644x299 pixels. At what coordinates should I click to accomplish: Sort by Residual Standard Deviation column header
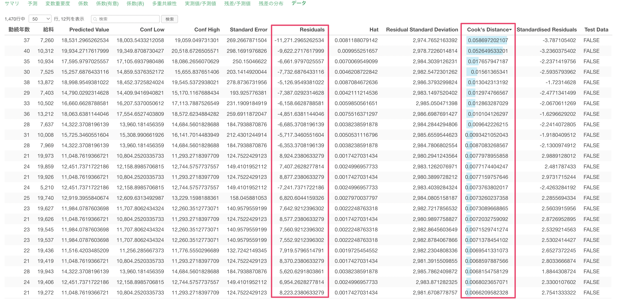coord(422,30)
